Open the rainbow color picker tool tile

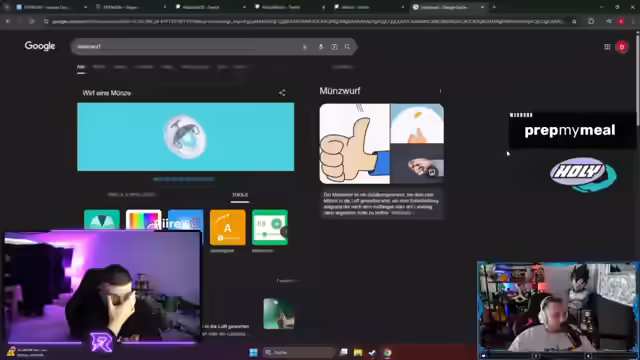(x=143, y=220)
